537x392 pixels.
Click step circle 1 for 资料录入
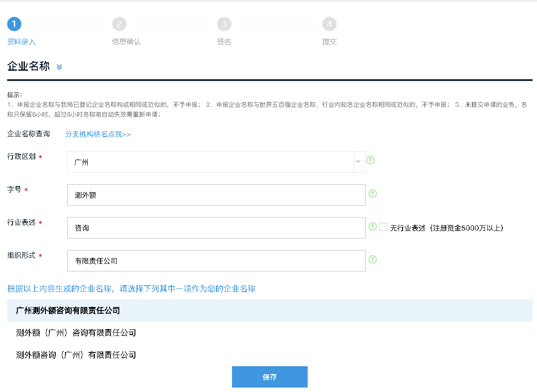tap(14, 24)
